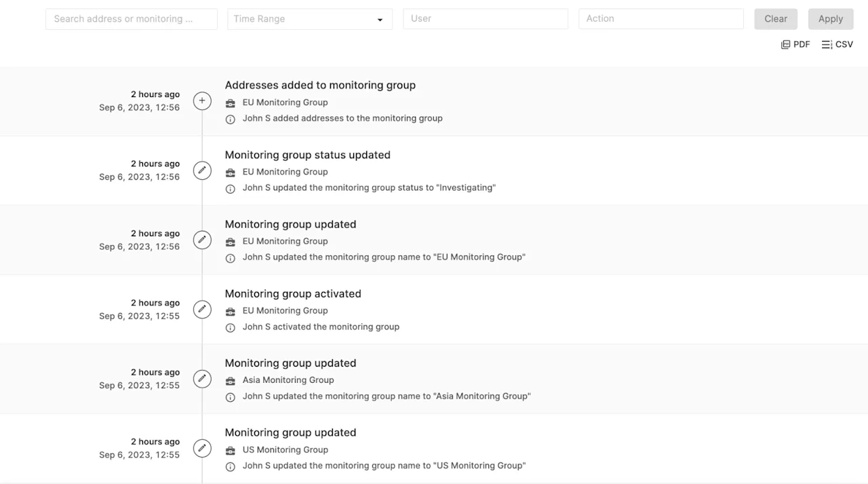
Task: Click the Asia Monitoring Group label
Action: tap(288, 380)
